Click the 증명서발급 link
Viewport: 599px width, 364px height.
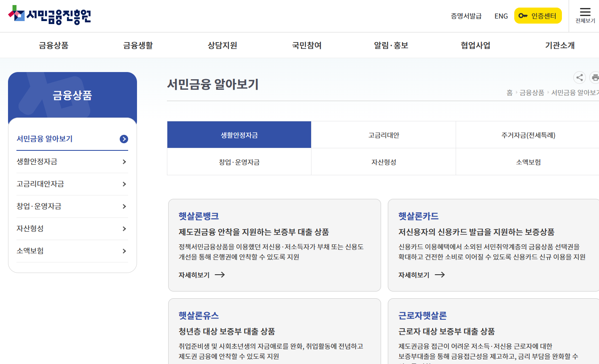click(465, 16)
